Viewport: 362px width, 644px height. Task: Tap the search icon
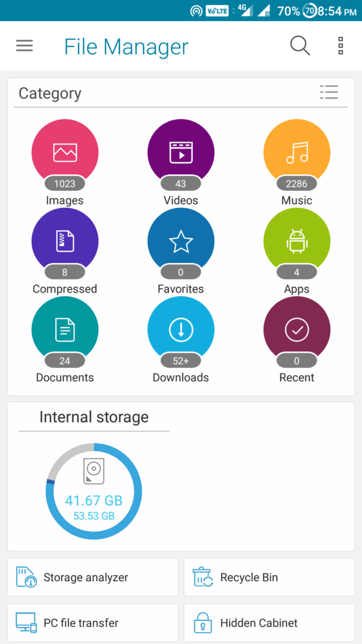point(300,46)
